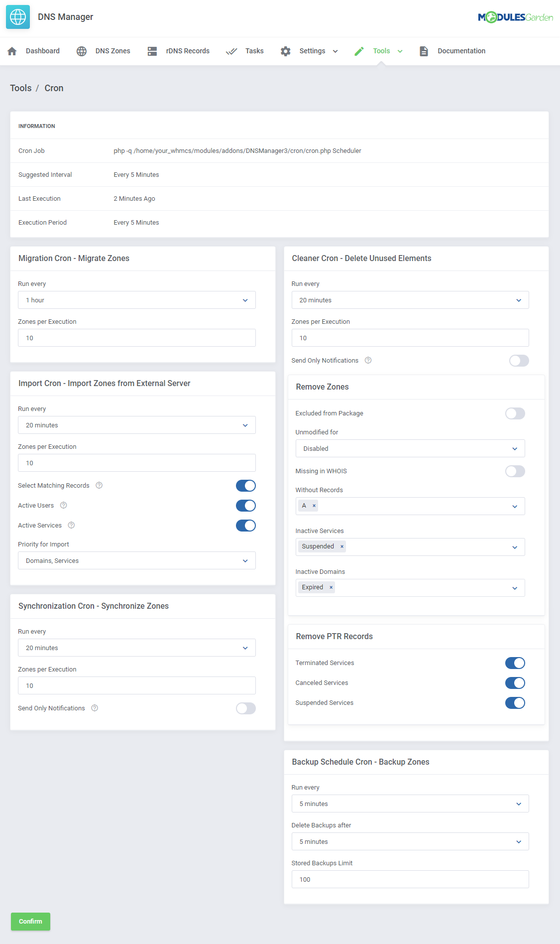Turn off Terminated Services PTR removal
This screenshot has height=944, width=560.
pos(515,663)
